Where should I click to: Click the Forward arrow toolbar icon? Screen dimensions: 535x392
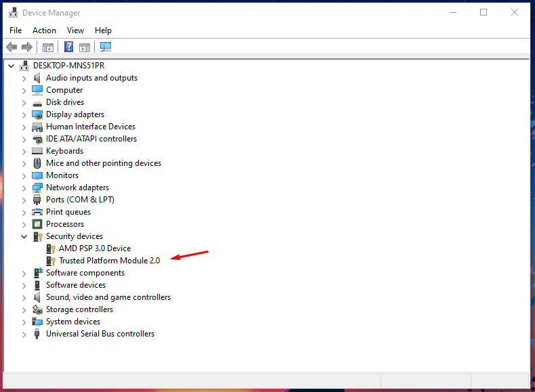point(27,47)
